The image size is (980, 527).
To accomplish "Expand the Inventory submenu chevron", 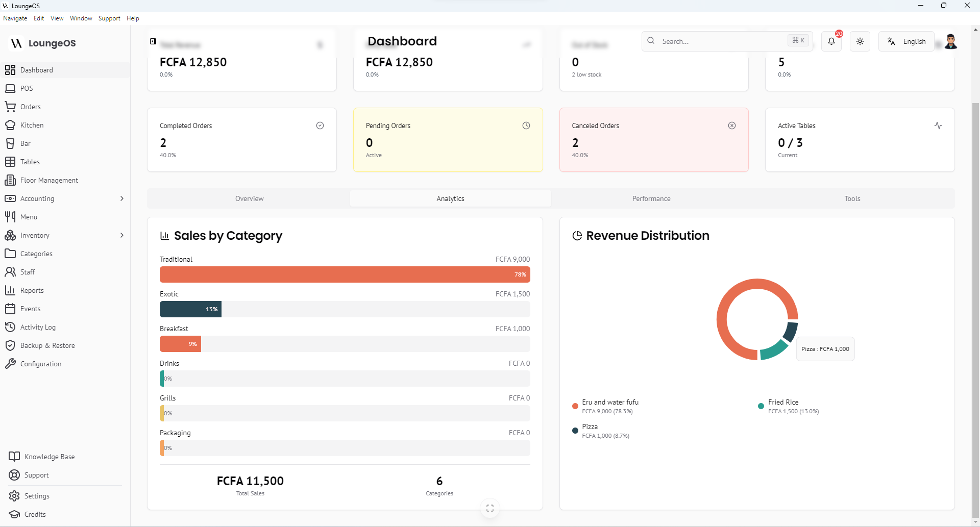I will click(x=121, y=235).
